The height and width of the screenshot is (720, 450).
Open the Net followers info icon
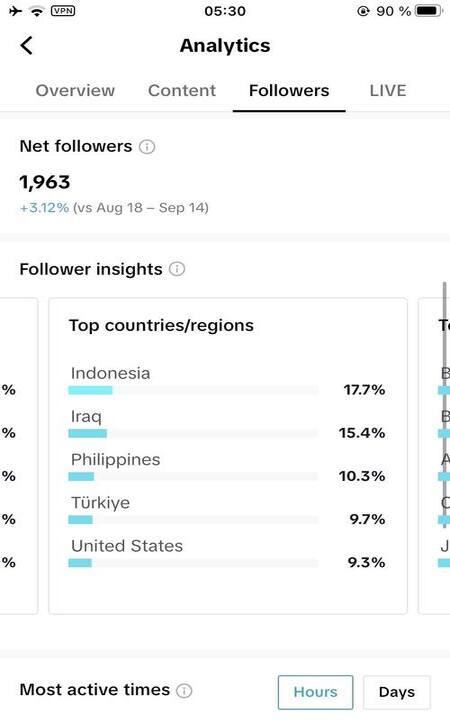click(147, 147)
